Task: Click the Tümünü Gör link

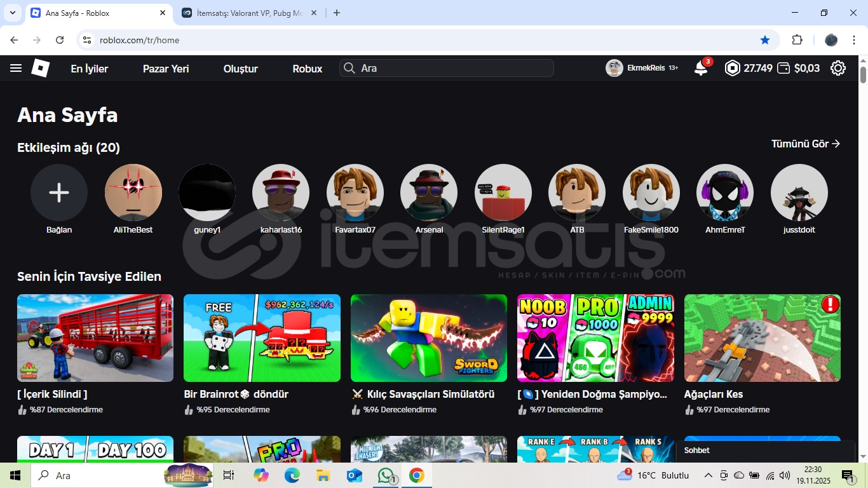Action: coord(805,144)
